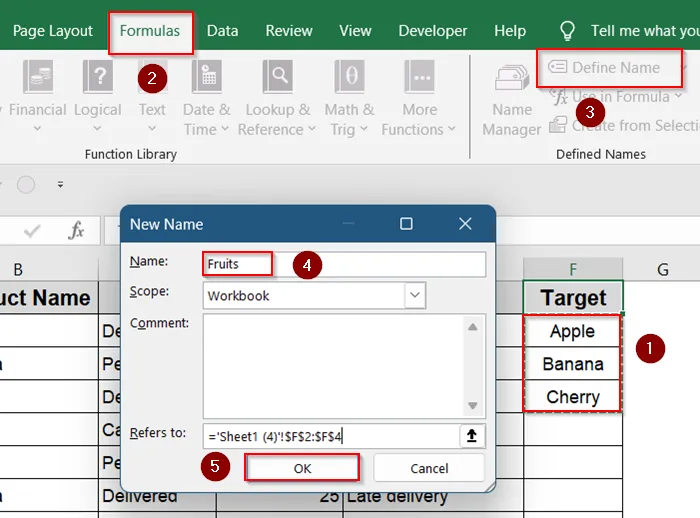700x518 pixels.
Task: Open the Help tab
Action: click(x=510, y=31)
